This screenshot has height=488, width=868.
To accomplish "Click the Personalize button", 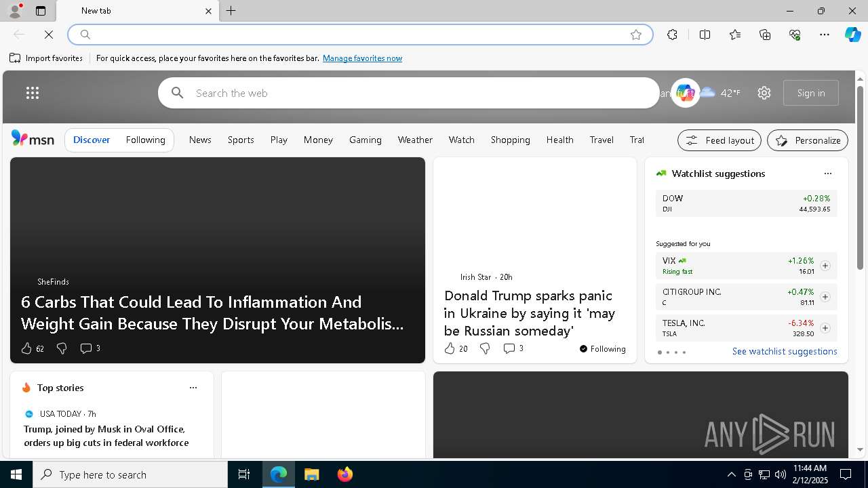I will tap(808, 140).
